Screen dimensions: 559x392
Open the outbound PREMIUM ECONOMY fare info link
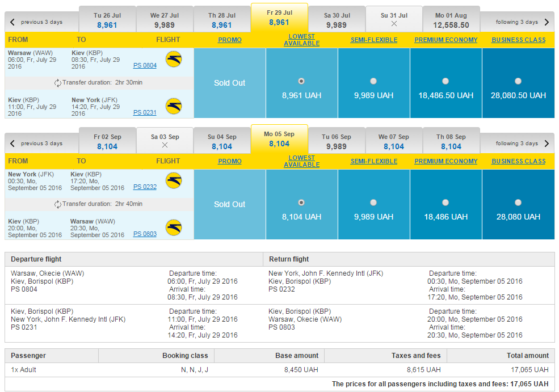point(445,40)
